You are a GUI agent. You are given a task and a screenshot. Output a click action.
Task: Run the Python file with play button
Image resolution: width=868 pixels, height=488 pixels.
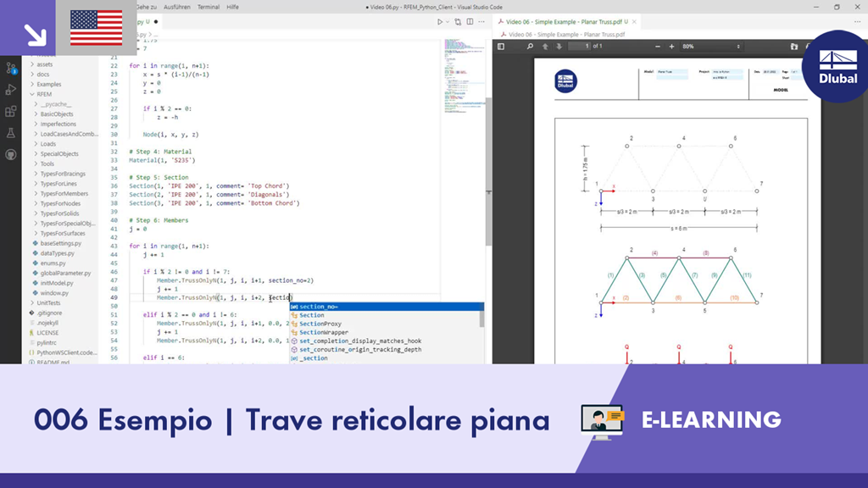(x=440, y=21)
